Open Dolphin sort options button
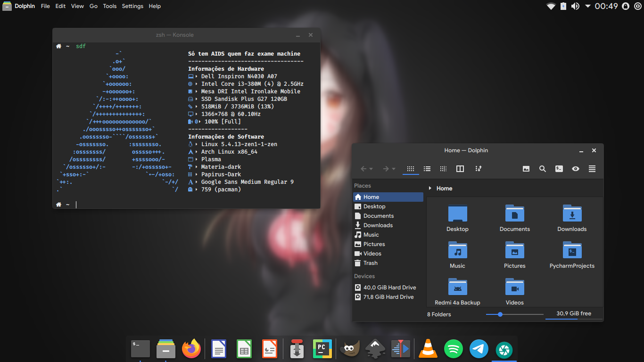Screen dimensions: 644x362 click(478, 169)
